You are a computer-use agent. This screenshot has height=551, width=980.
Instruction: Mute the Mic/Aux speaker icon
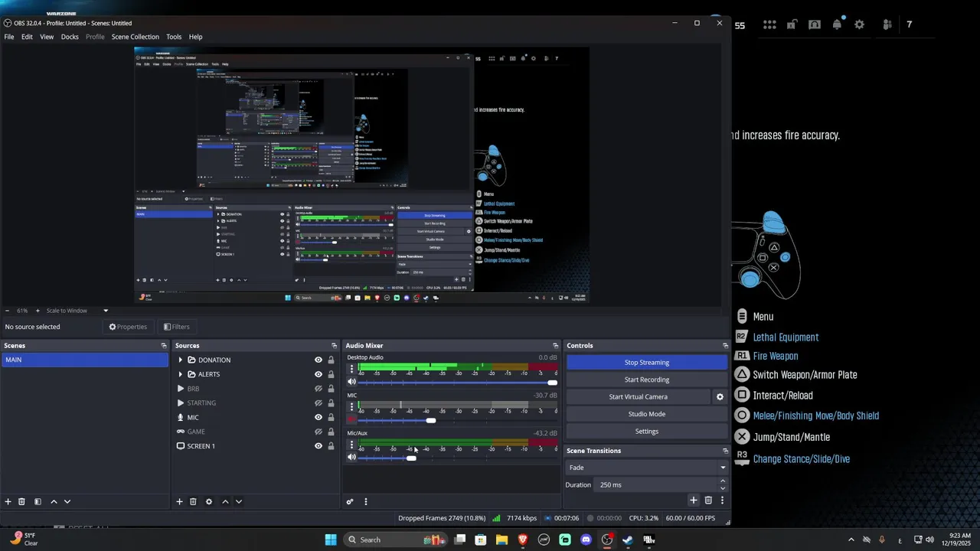pyautogui.click(x=351, y=457)
